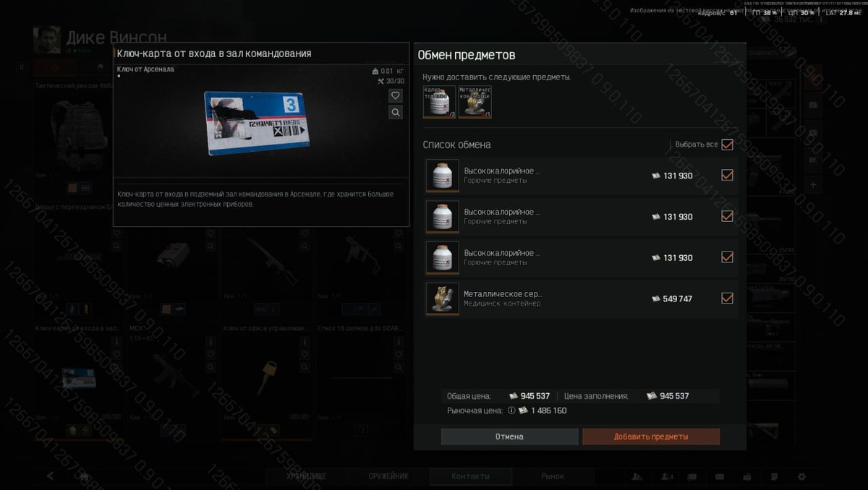This screenshot has height=490, width=868.
Task: Switch to the Оружейник tab
Action: 388,476
